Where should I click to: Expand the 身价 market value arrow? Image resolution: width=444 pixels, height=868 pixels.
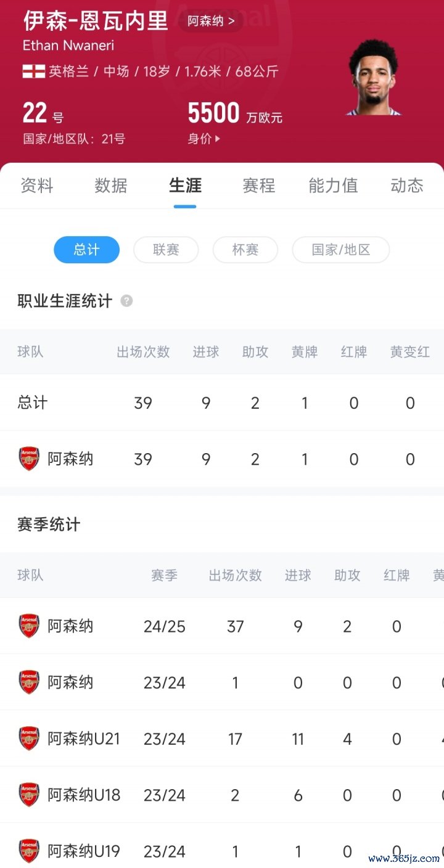pyautogui.click(x=217, y=139)
